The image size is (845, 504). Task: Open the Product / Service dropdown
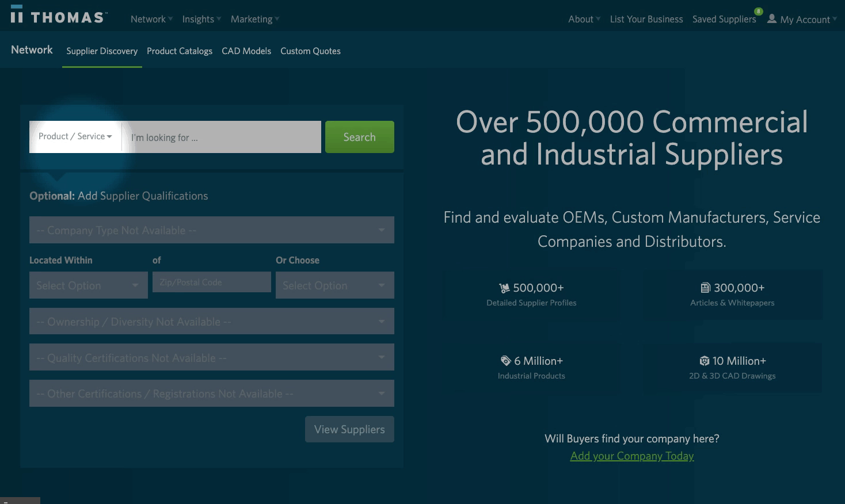click(75, 137)
